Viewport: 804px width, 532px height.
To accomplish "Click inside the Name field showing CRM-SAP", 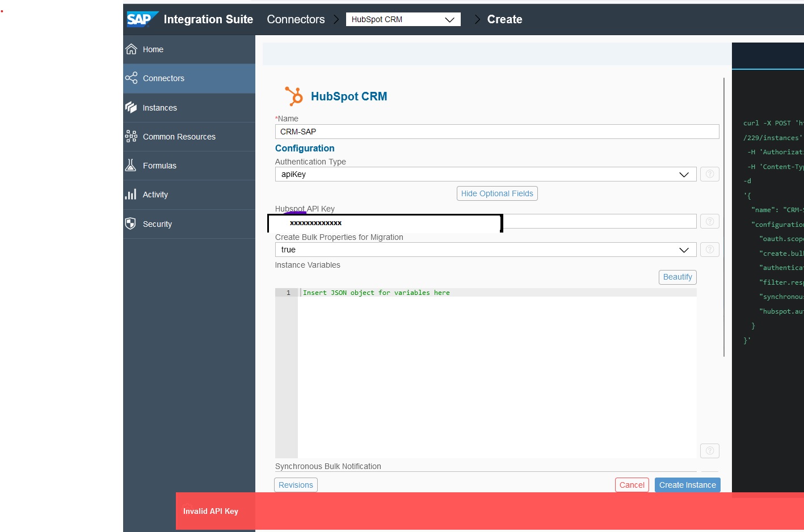I will (497, 131).
